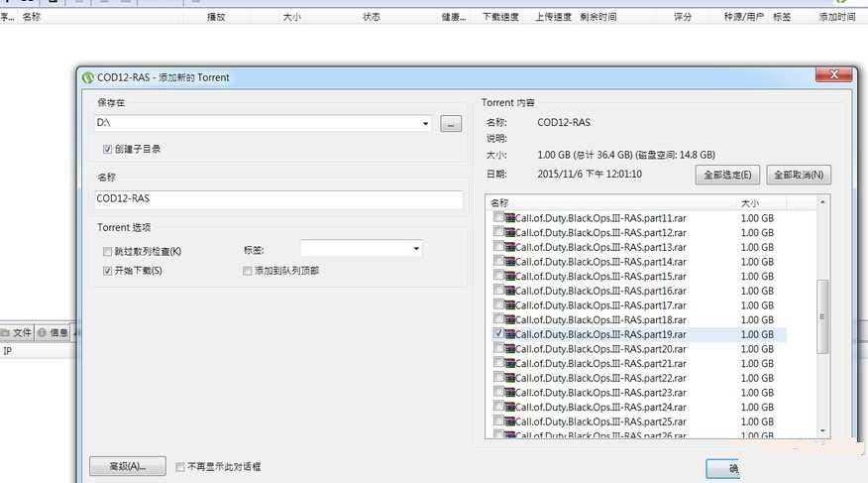Click rar file icon for part13.rar
Viewport: 868px width, 483px height.
point(510,247)
